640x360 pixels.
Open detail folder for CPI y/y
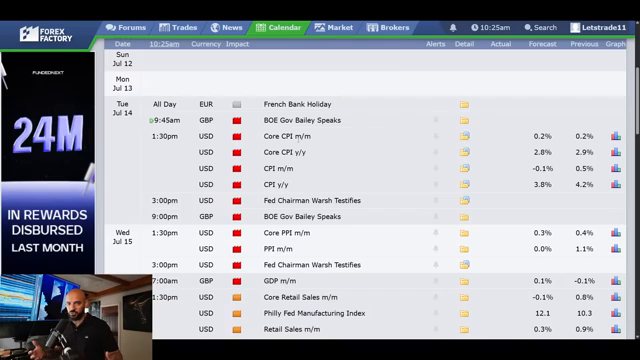[464, 184]
